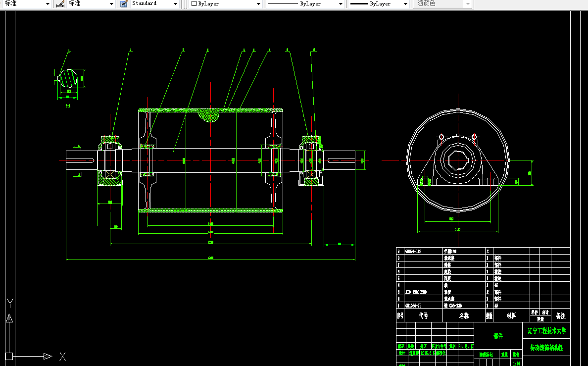Select the hatched key section detail view
Screen dimensions: 588x366
click(69, 78)
